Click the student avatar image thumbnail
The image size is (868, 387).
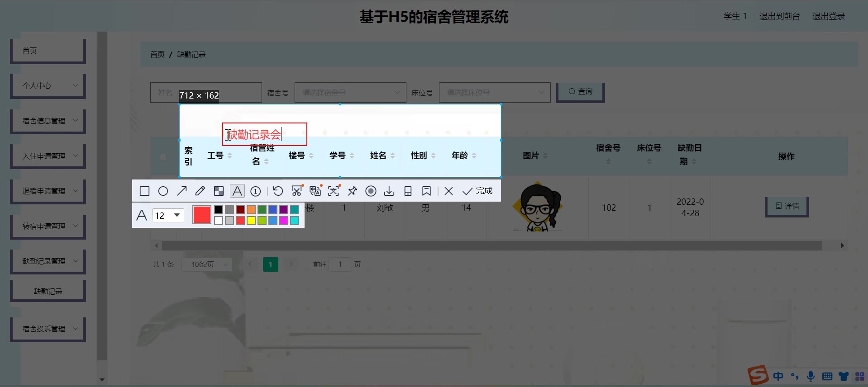538,207
